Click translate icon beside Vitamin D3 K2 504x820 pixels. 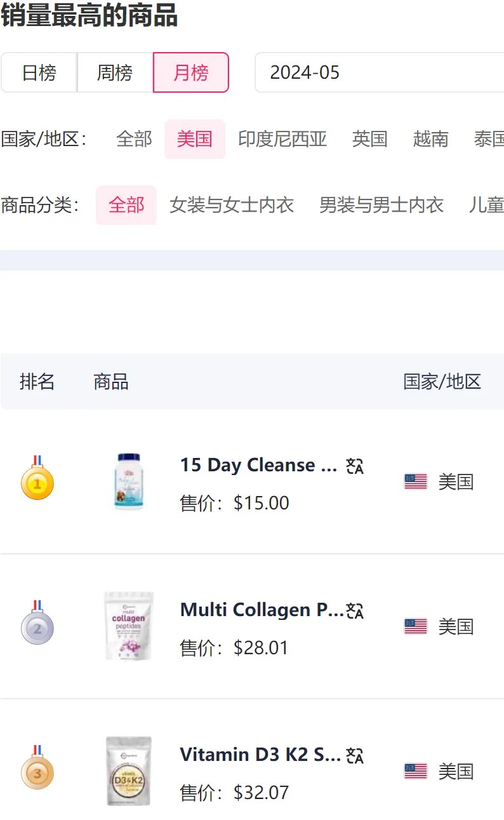coord(355,756)
